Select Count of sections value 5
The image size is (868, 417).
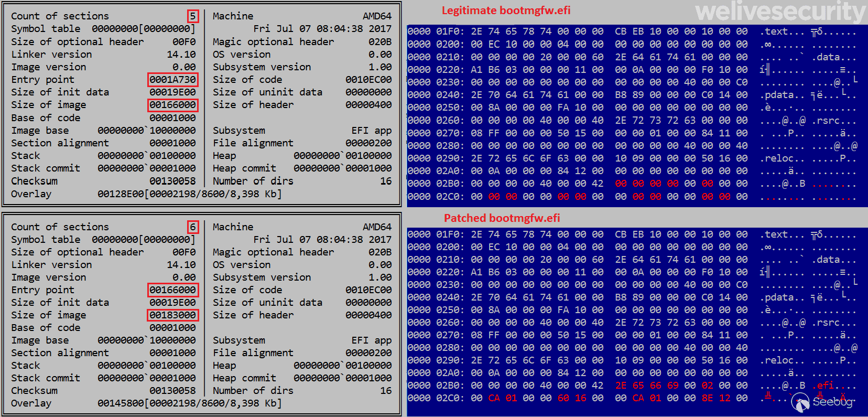click(x=193, y=16)
